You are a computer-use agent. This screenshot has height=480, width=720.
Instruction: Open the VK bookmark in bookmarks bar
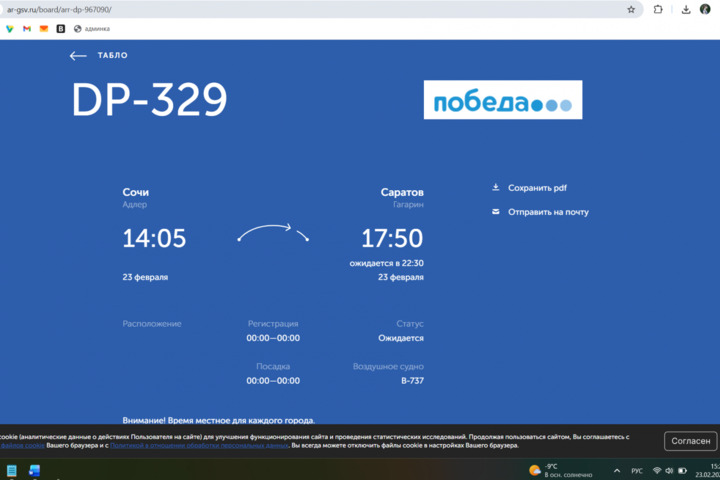tap(61, 29)
